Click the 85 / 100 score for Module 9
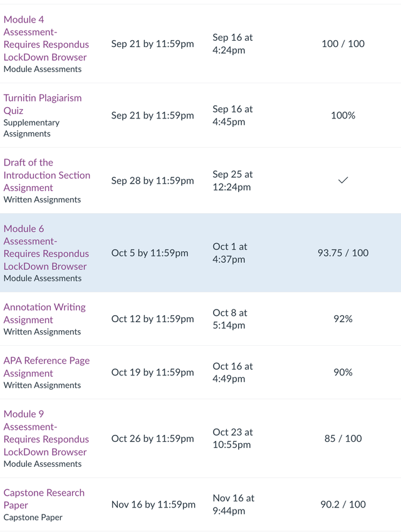This screenshot has height=532, width=401. coord(342,439)
